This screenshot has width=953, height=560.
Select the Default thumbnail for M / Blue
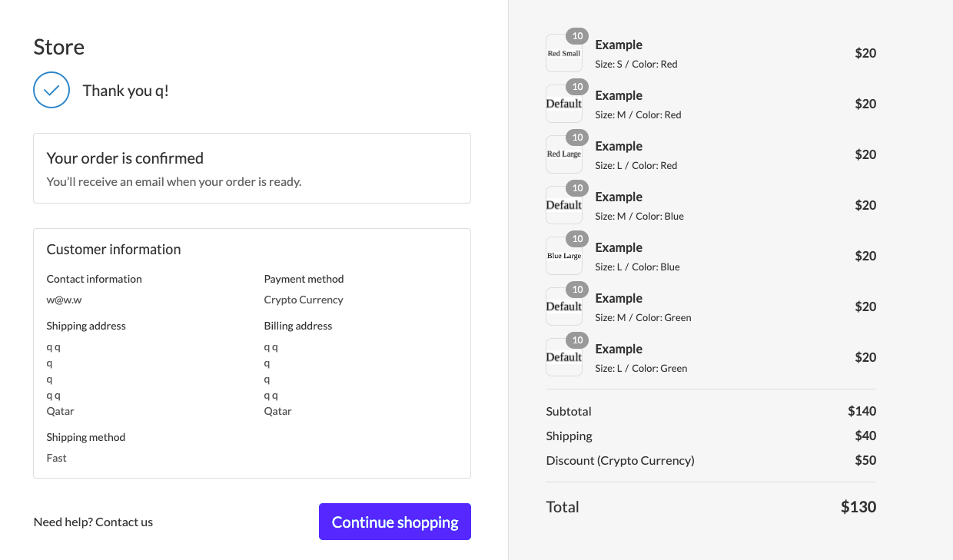[x=564, y=205]
